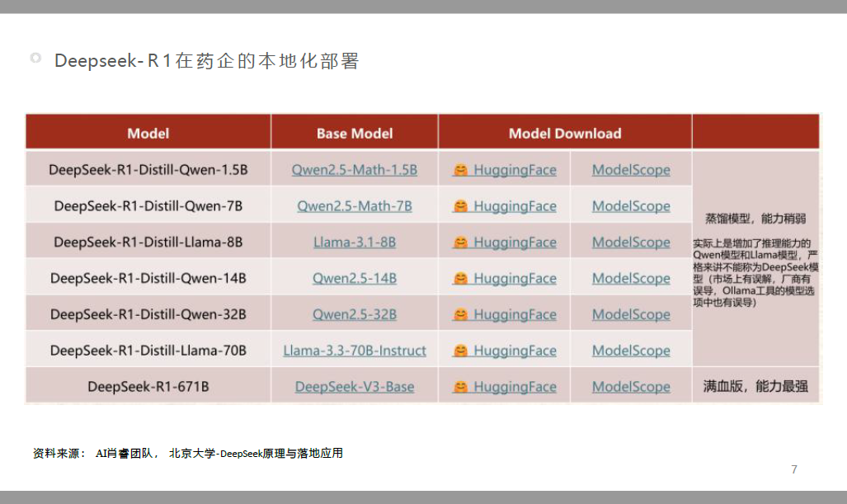Select the DeepSeek-R1-Distill-Qwen-32B model cell
This screenshot has height=504, width=847.
(x=148, y=314)
